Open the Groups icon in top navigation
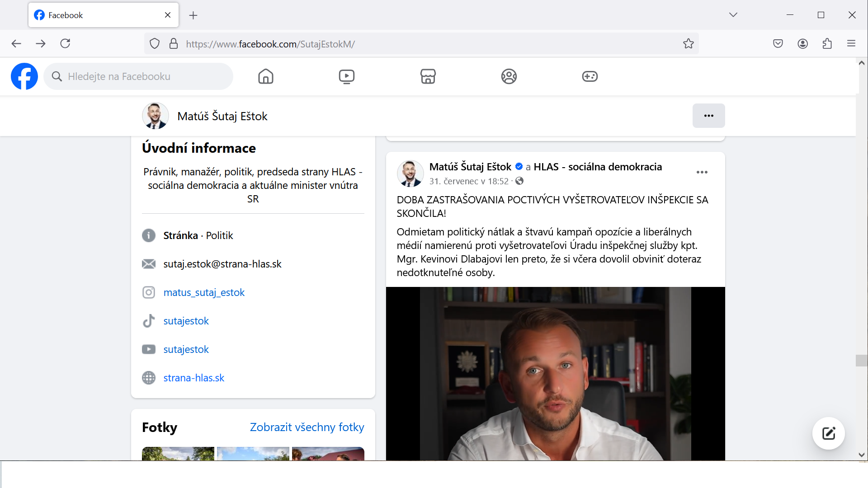This screenshot has height=488, width=868. [x=509, y=76]
